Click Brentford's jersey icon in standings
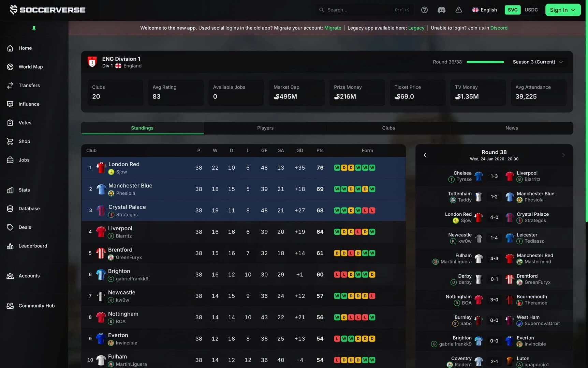 [101, 253]
